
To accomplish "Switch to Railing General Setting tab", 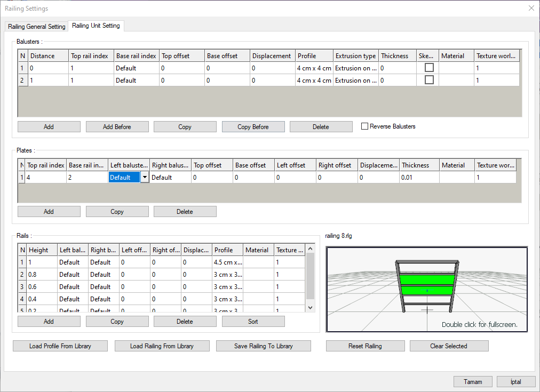I will click(x=37, y=27).
